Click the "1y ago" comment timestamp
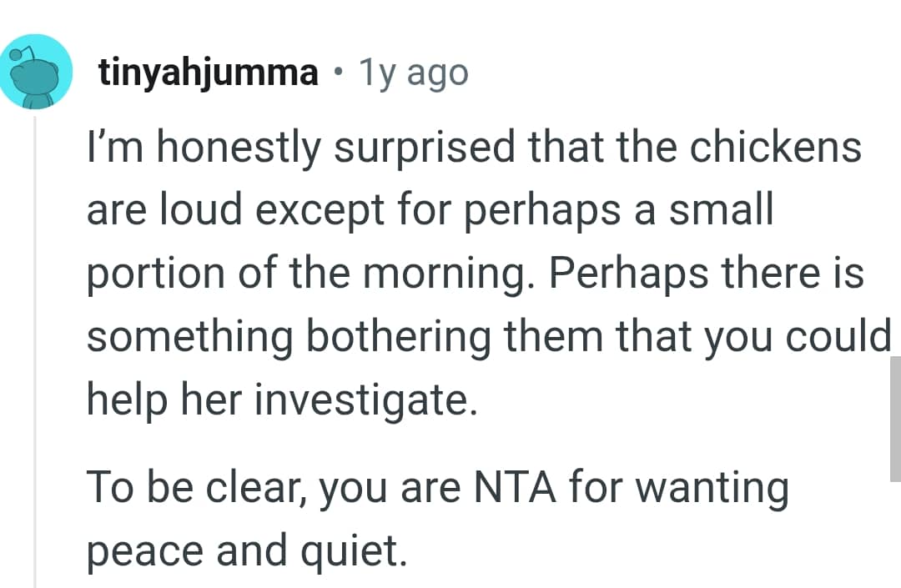 pos(413,73)
